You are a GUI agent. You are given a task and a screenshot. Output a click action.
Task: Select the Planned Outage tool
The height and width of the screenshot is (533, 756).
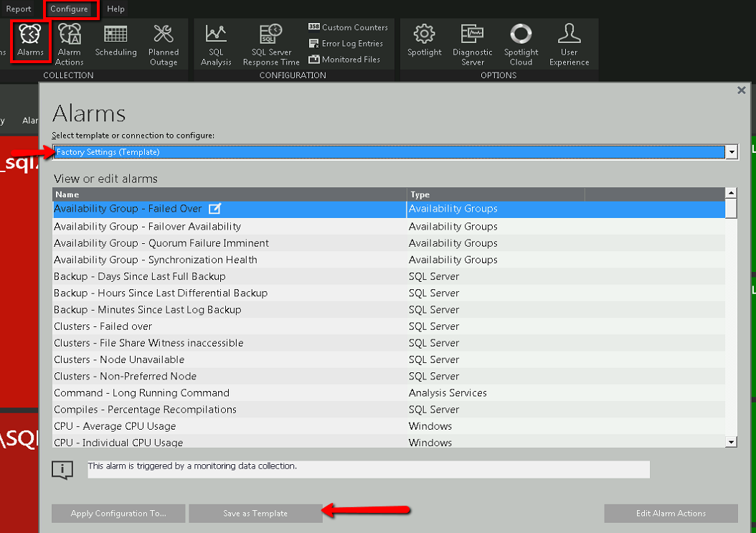(x=164, y=43)
